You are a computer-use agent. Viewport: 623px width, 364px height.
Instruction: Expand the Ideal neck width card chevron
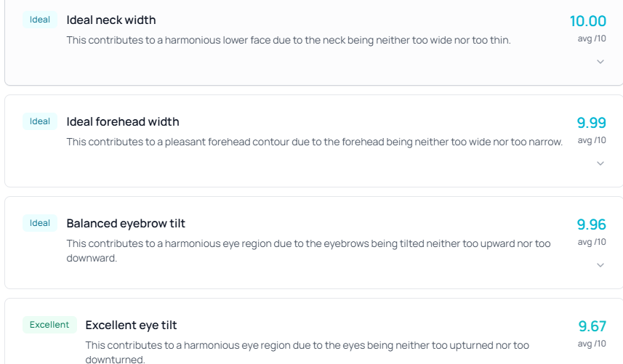[600, 62]
